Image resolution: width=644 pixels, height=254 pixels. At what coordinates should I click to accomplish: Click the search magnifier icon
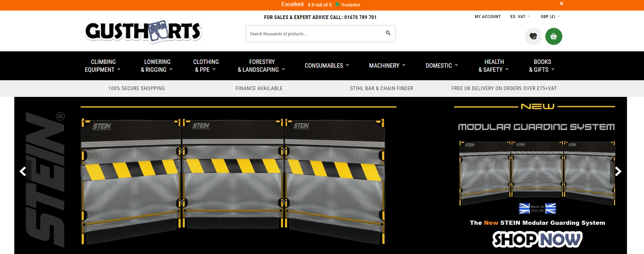[388, 33]
